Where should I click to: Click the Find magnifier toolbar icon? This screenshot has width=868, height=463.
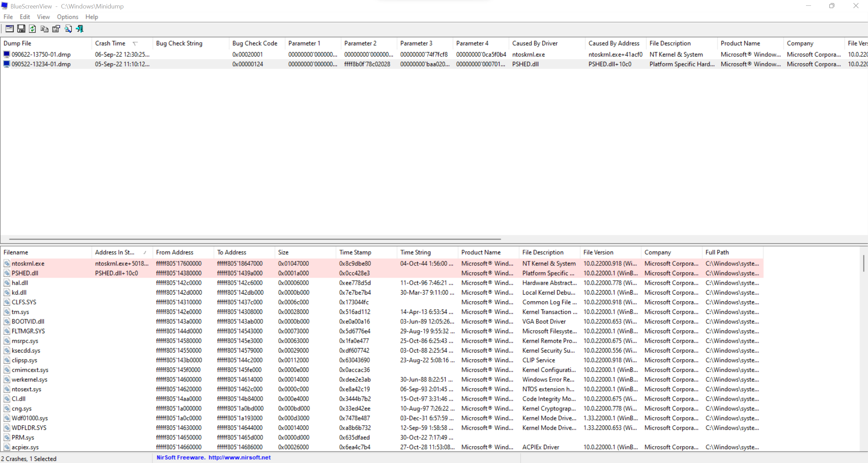coord(68,29)
